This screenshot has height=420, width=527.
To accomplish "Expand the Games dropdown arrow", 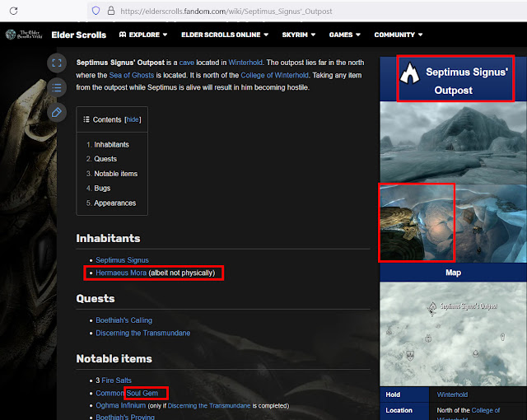I will (358, 35).
